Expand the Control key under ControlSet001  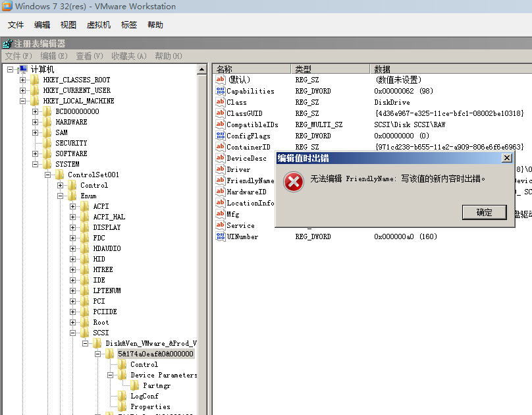point(60,185)
